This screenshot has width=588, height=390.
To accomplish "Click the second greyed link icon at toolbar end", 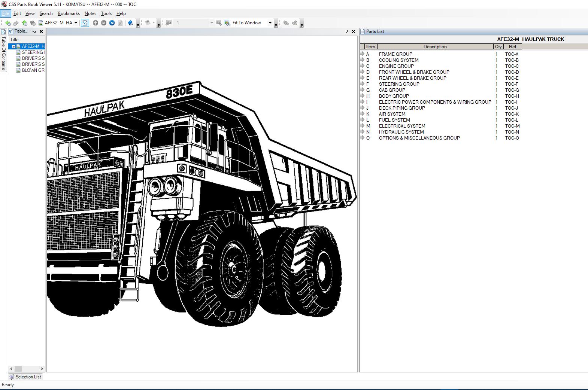I will pyautogui.click(x=294, y=23).
